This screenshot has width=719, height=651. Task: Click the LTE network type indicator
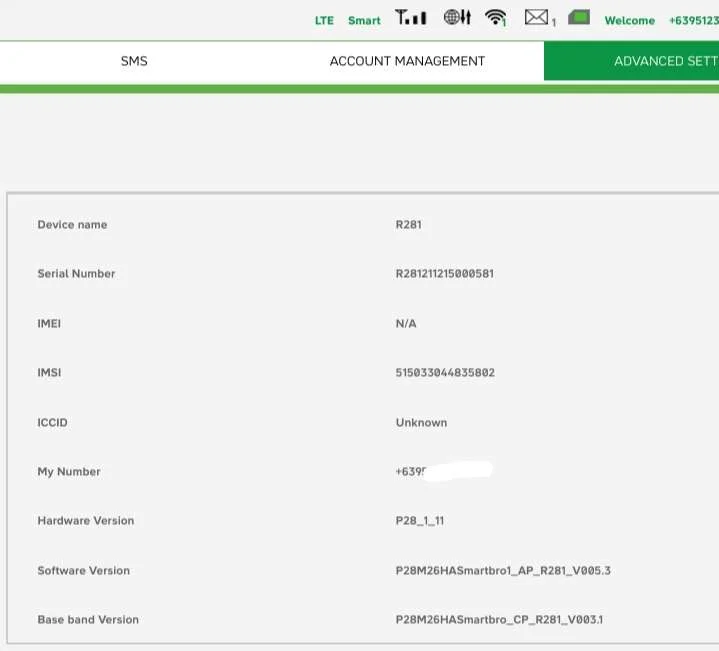[324, 21]
